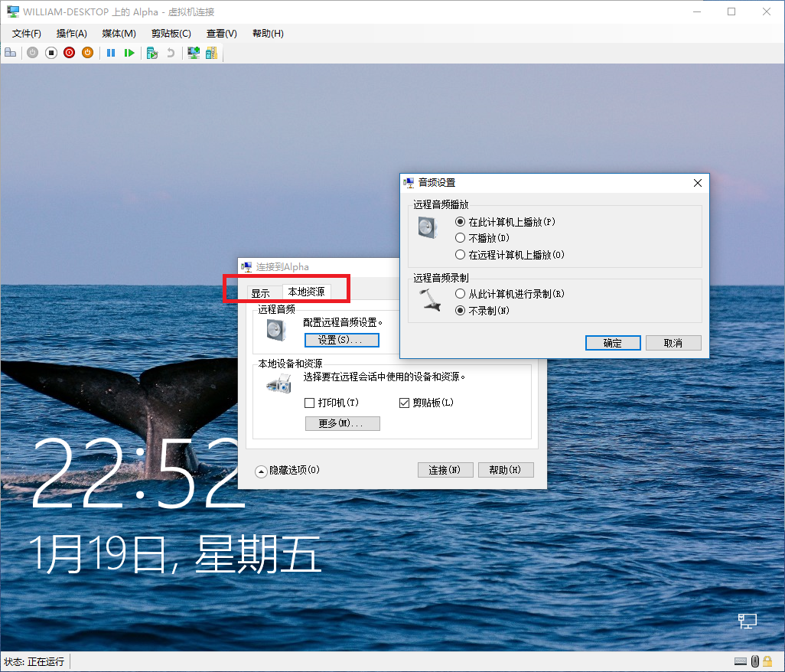
Task: Open the 剪贴板(C) menu
Action: pos(170,33)
